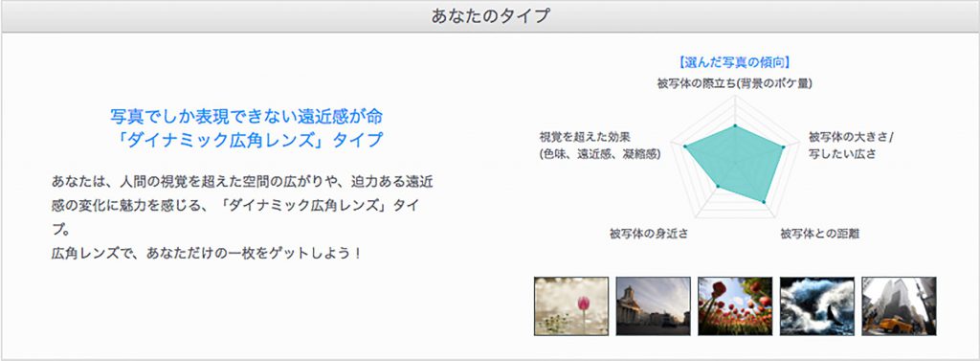
Task: Click the 写真でしか表現できない遠近感が命 headline
Action: pyautogui.click(x=246, y=116)
